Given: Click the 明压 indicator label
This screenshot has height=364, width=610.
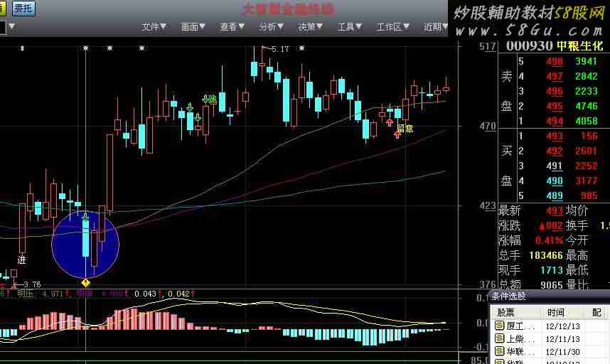Looking at the screenshot, I should point(26,294).
